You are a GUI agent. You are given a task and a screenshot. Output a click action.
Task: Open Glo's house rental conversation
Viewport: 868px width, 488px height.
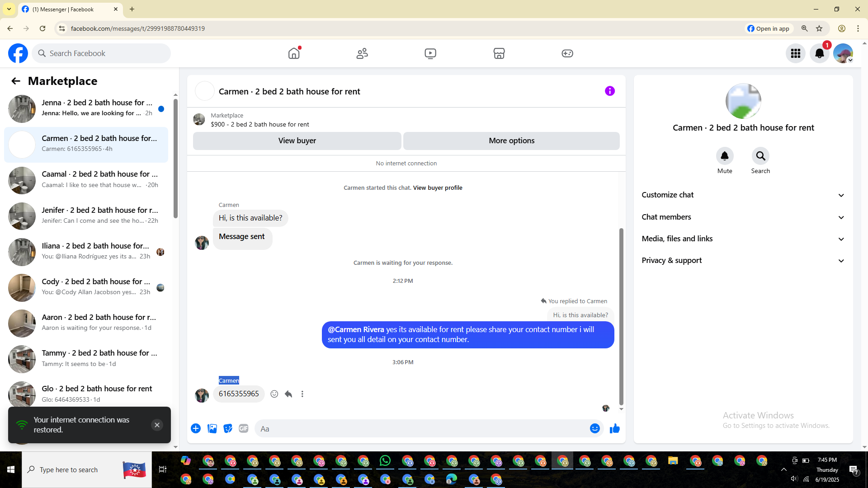(x=86, y=394)
